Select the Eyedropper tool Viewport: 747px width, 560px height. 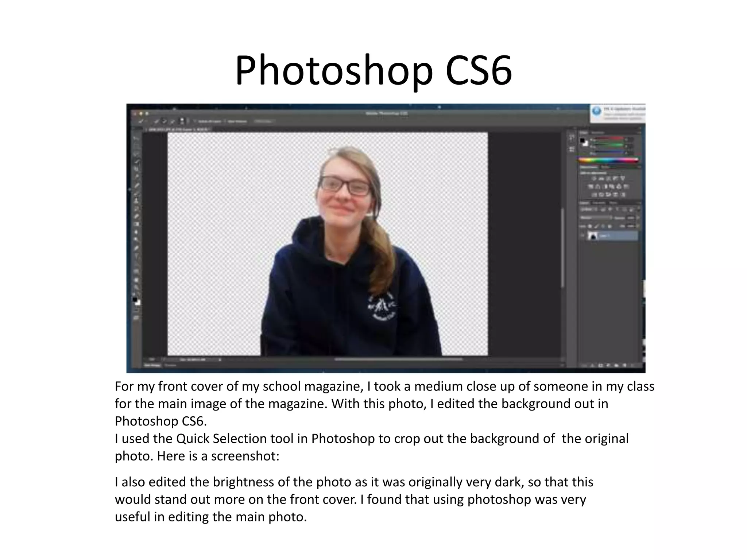click(x=136, y=176)
